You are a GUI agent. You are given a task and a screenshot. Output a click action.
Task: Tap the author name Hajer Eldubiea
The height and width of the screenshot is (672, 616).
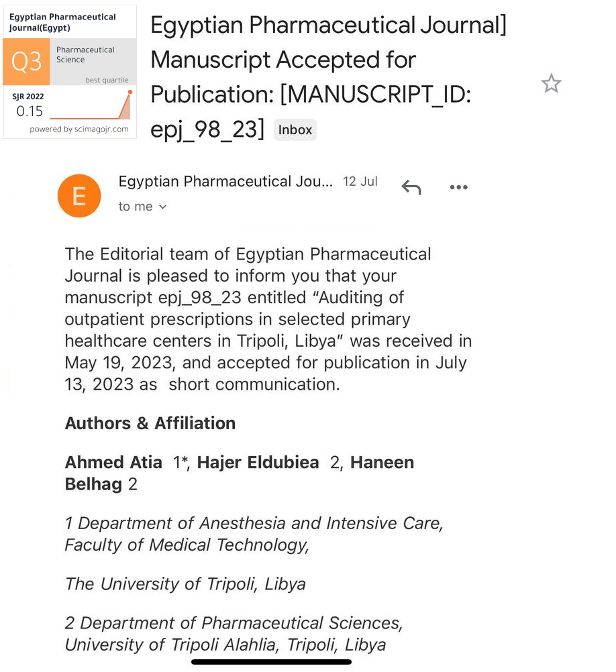click(x=258, y=462)
